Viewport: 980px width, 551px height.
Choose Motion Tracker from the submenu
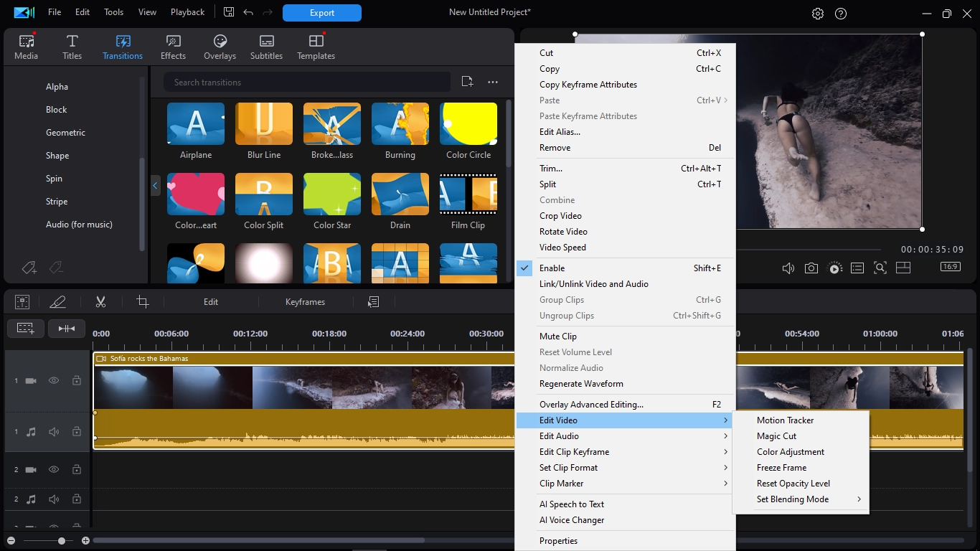pyautogui.click(x=785, y=420)
